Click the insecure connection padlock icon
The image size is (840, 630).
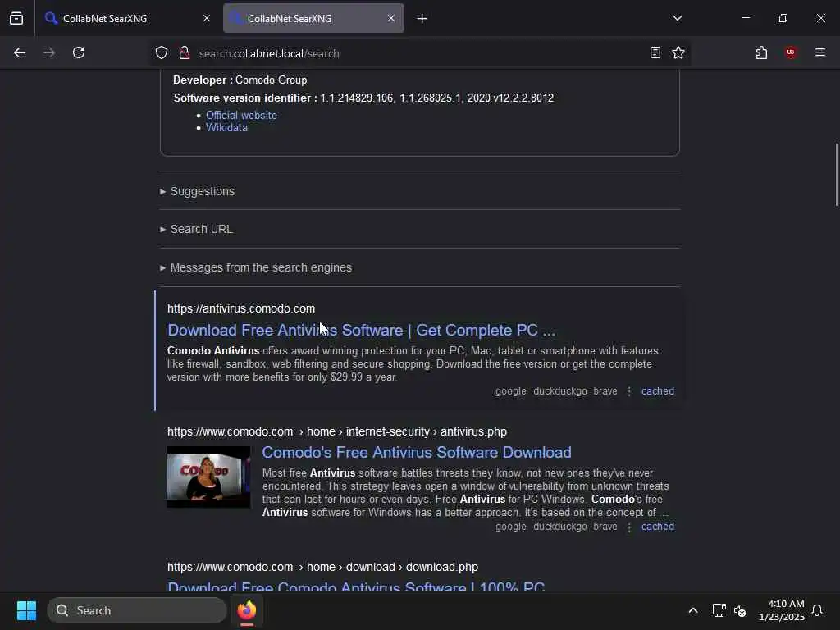[185, 52]
